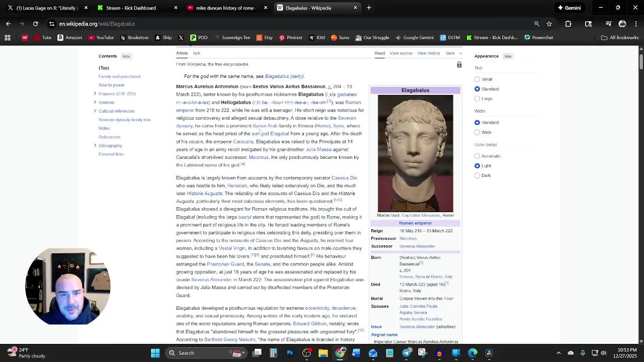
Task: Open the Julia Maesa link in the intro
Action: [x=318, y=149]
